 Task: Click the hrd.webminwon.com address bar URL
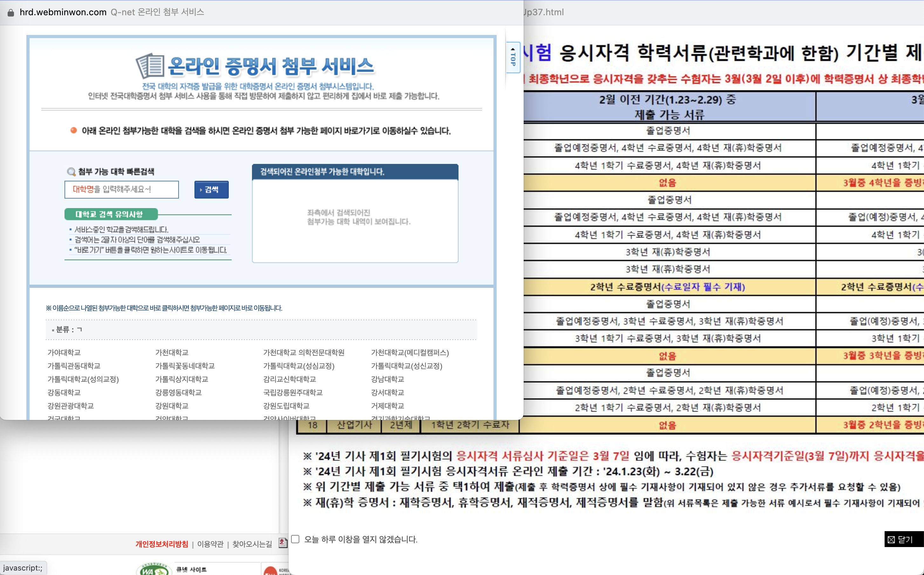click(x=63, y=12)
